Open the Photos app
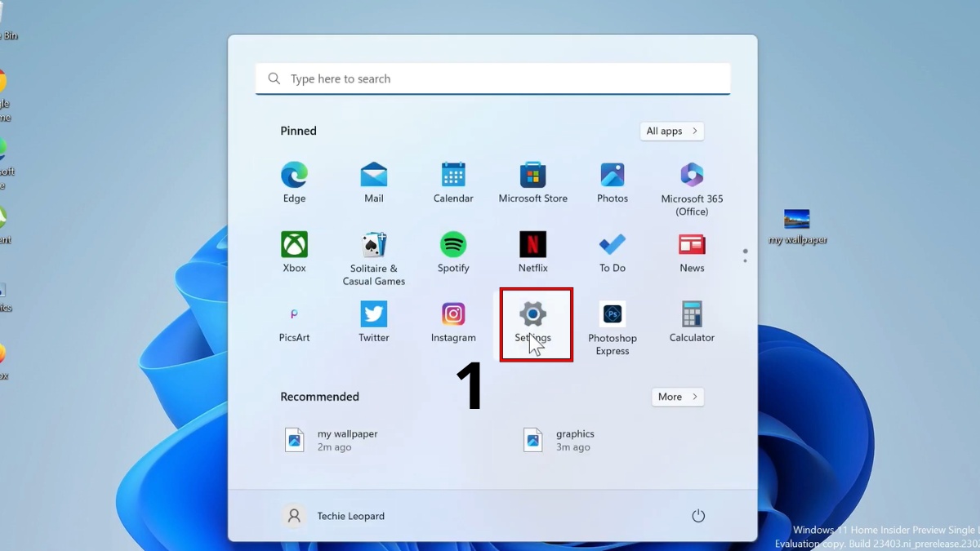Screen dimensions: 980x551 pos(612,182)
